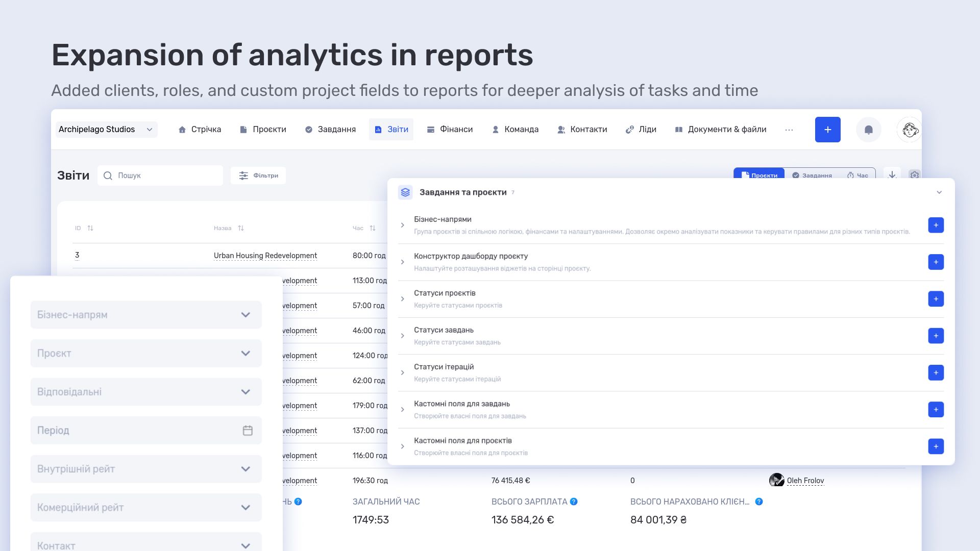
Task: Collapse the Завдання та проєкти panel
Action: point(939,192)
